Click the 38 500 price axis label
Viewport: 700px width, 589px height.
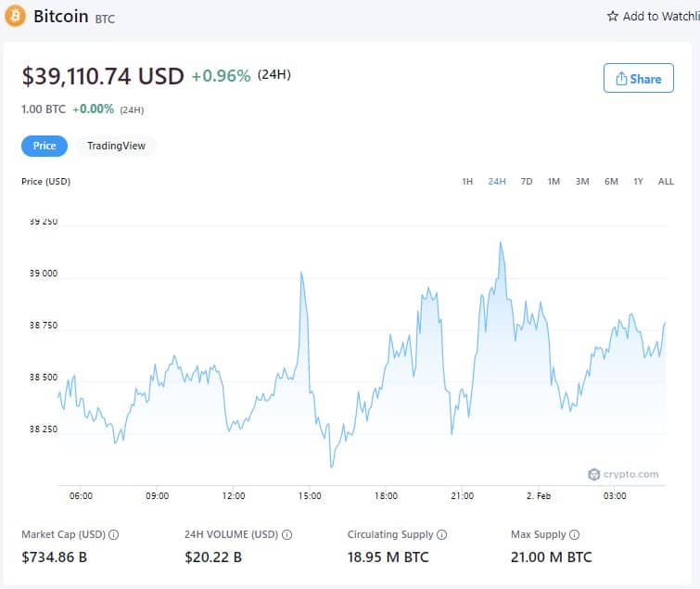point(44,378)
